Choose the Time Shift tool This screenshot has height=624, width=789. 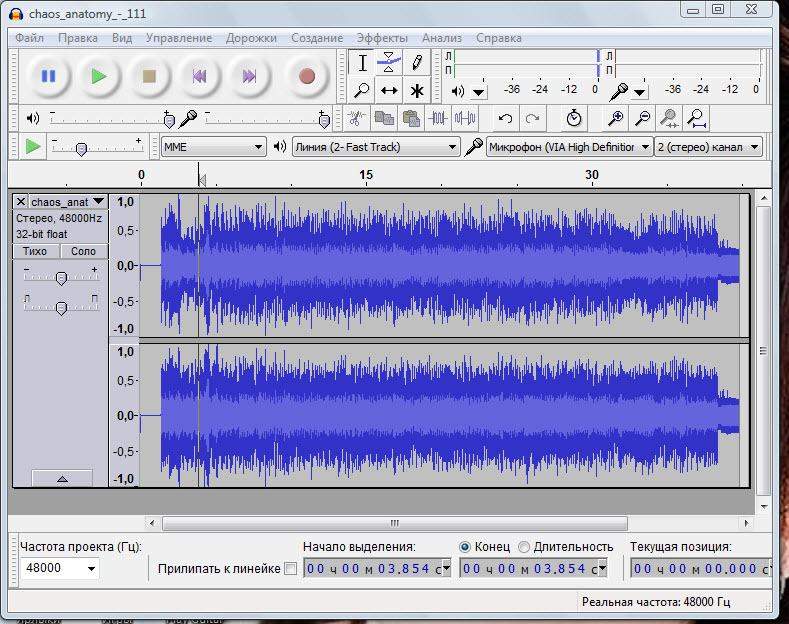(389, 90)
